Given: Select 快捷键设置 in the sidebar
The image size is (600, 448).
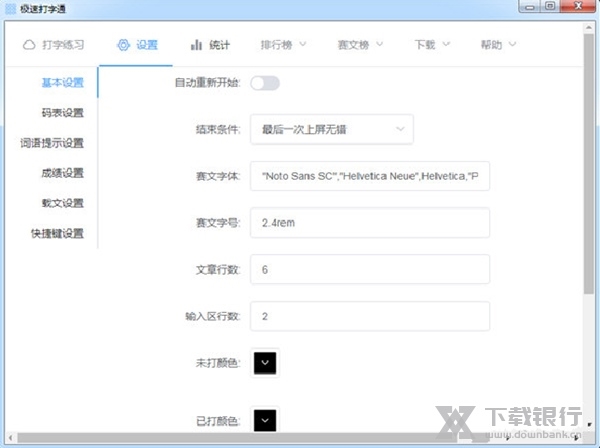Looking at the screenshot, I should 58,234.
